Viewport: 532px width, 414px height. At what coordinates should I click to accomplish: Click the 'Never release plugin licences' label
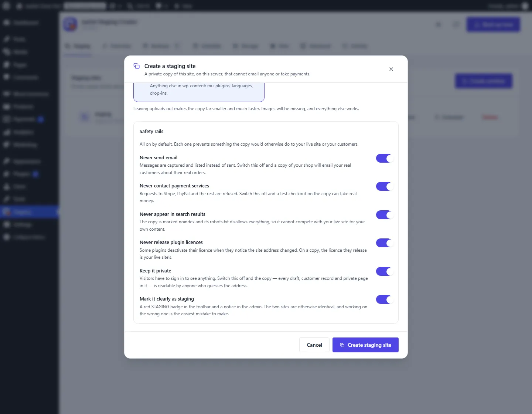pyautogui.click(x=171, y=242)
